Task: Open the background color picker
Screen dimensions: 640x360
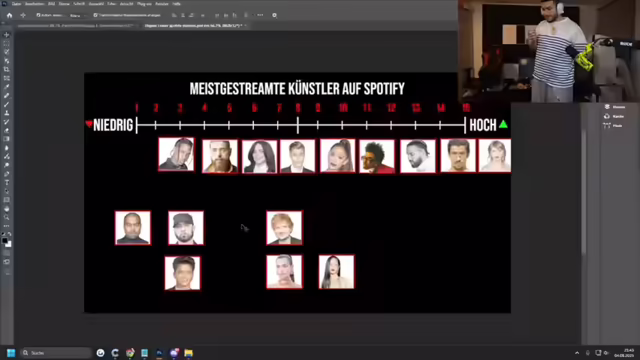Action: pos(9,244)
